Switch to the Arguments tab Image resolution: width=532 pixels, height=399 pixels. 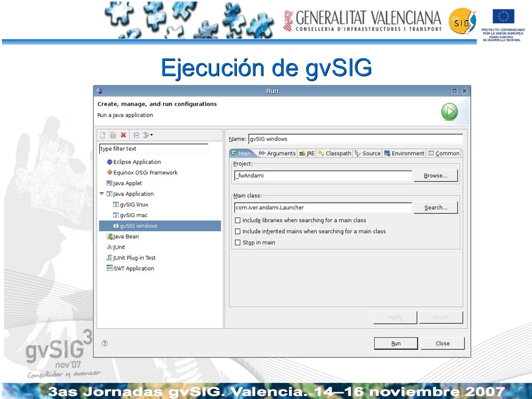277,153
